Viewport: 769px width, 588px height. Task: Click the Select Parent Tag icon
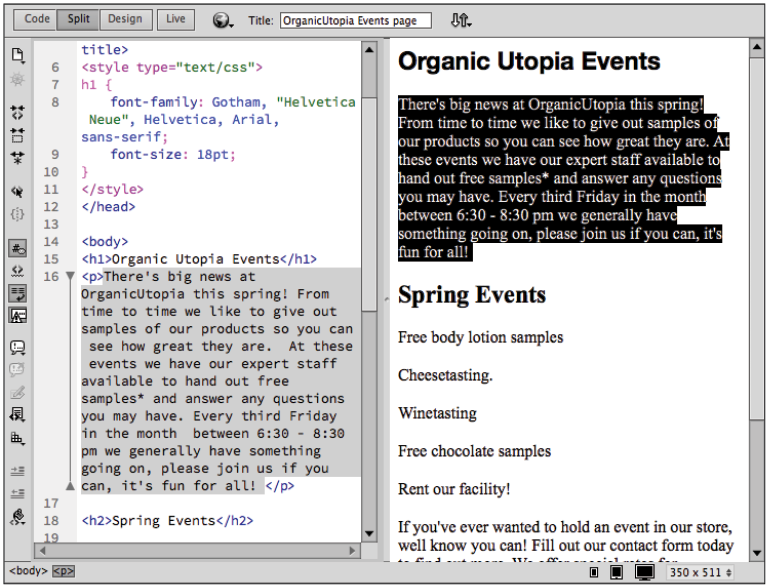[x=17, y=191]
